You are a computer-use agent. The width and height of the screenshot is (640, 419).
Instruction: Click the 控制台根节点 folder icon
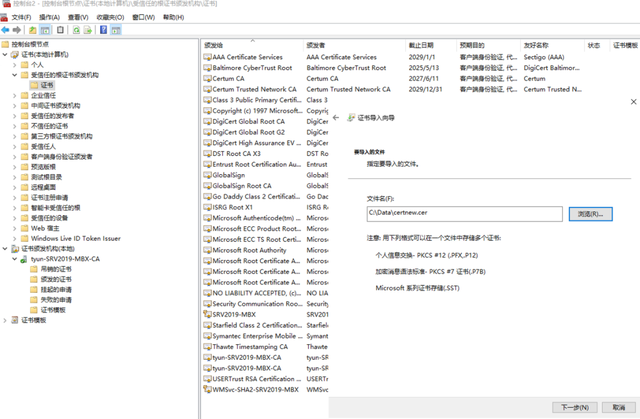coord(5,44)
